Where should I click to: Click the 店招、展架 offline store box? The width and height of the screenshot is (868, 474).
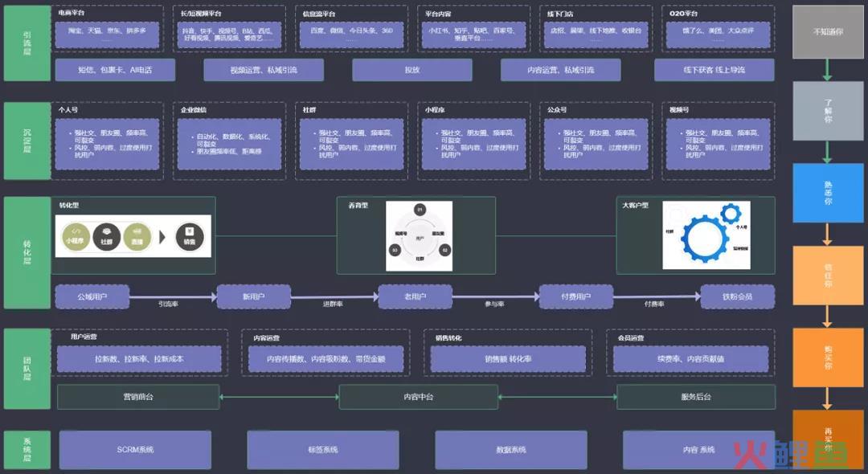(x=596, y=35)
